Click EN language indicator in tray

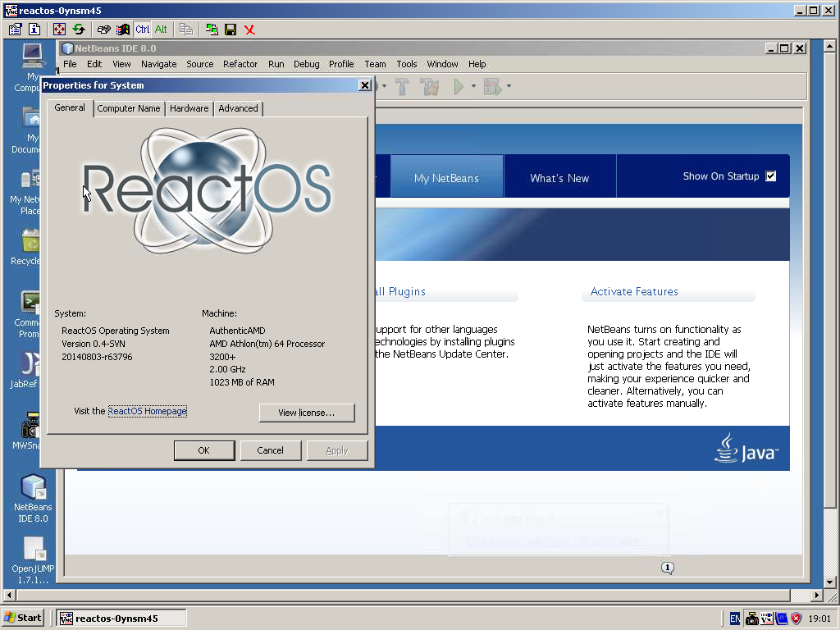(x=735, y=619)
